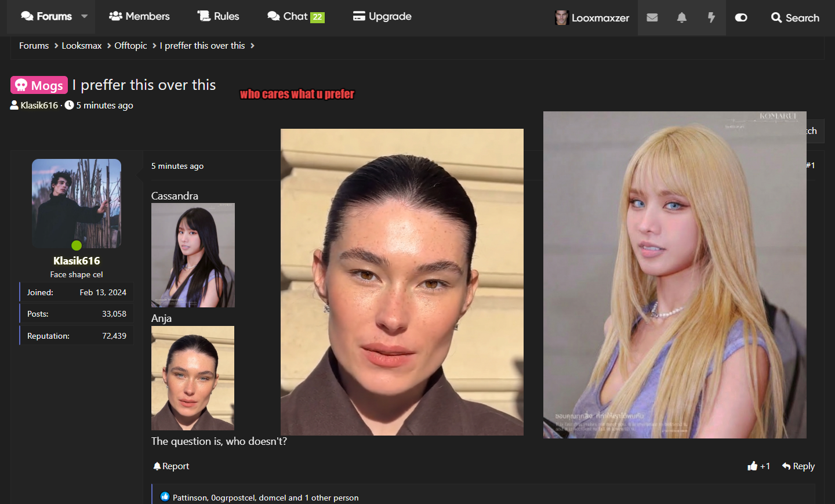Open the inbox envelope icon

652,17
